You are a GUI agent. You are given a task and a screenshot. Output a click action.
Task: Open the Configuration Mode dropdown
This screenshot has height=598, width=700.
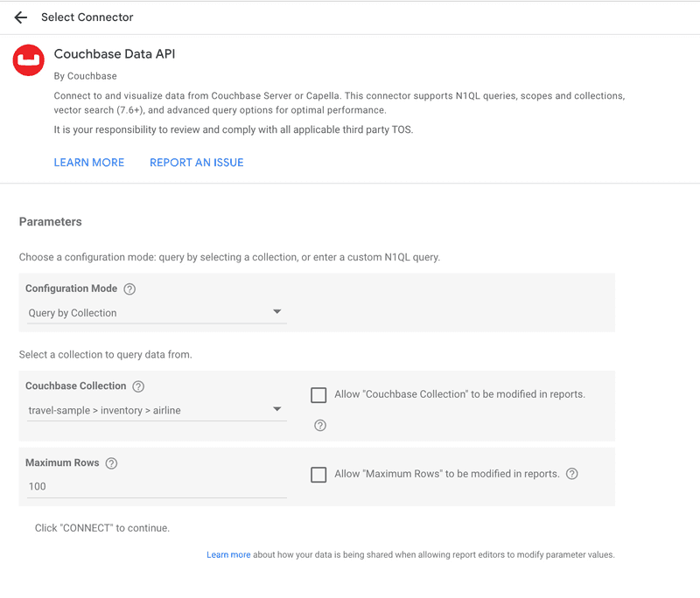click(157, 313)
